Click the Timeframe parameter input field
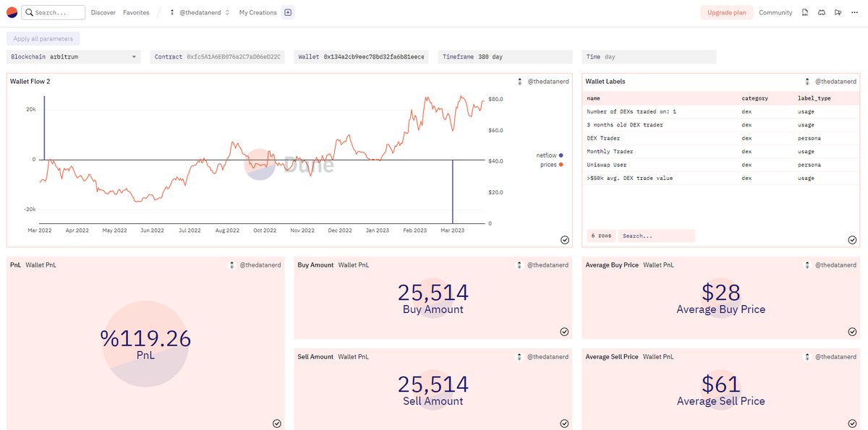The image size is (868, 430). 506,56
